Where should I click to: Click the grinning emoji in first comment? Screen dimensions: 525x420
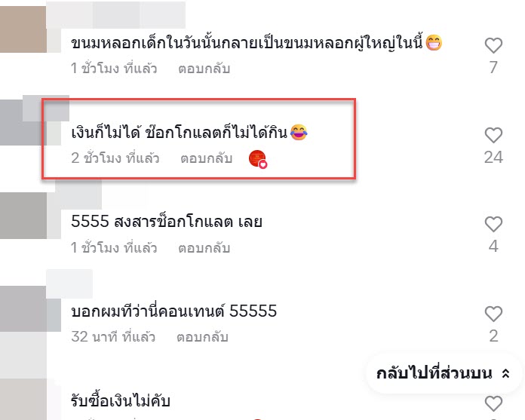click(434, 42)
